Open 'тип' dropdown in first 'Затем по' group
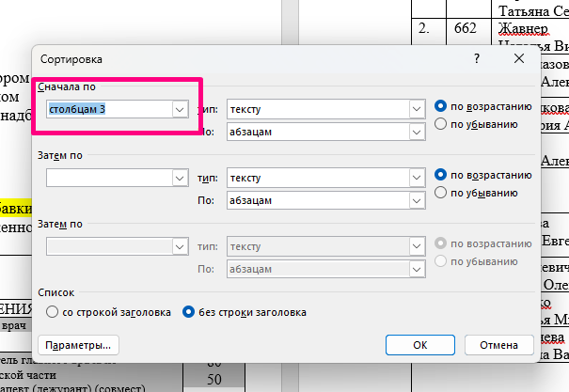Viewport: 569px width, 392px height. click(x=417, y=177)
